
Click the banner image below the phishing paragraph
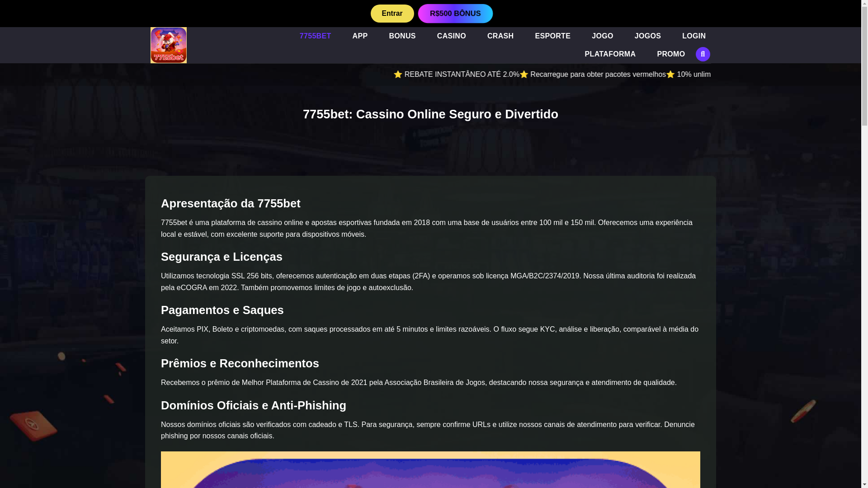pos(430,469)
